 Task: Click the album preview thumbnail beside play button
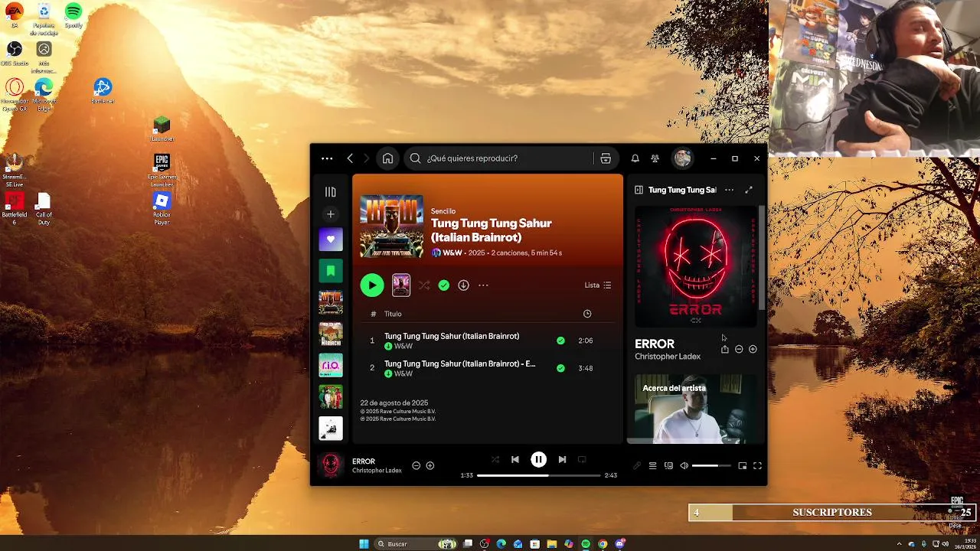pos(401,285)
